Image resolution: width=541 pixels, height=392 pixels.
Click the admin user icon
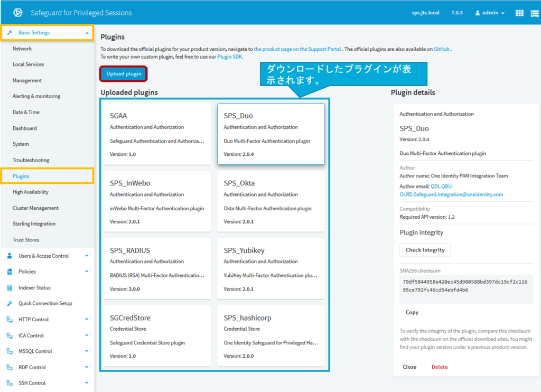(x=478, y=13)
